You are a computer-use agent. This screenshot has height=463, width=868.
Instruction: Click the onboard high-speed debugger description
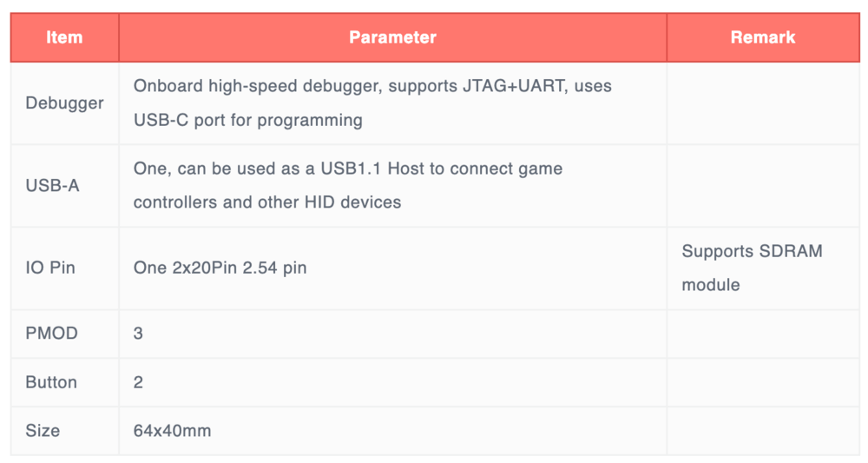372,103
